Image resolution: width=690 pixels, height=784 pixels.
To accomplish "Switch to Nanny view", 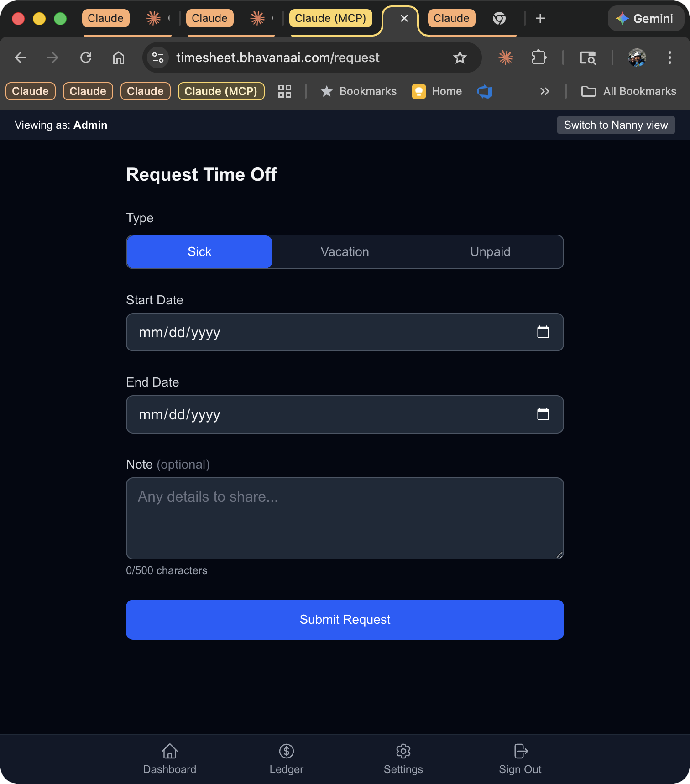I will point(616,125).
